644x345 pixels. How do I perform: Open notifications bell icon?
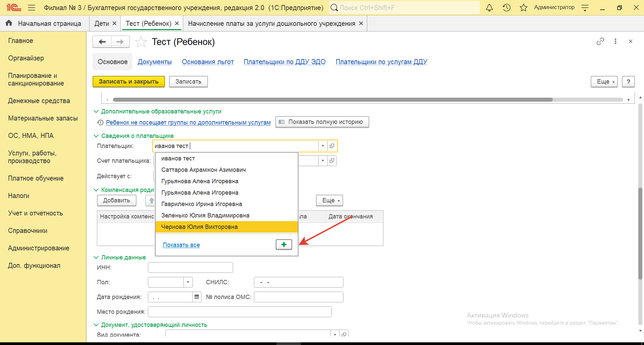(489, 8)
